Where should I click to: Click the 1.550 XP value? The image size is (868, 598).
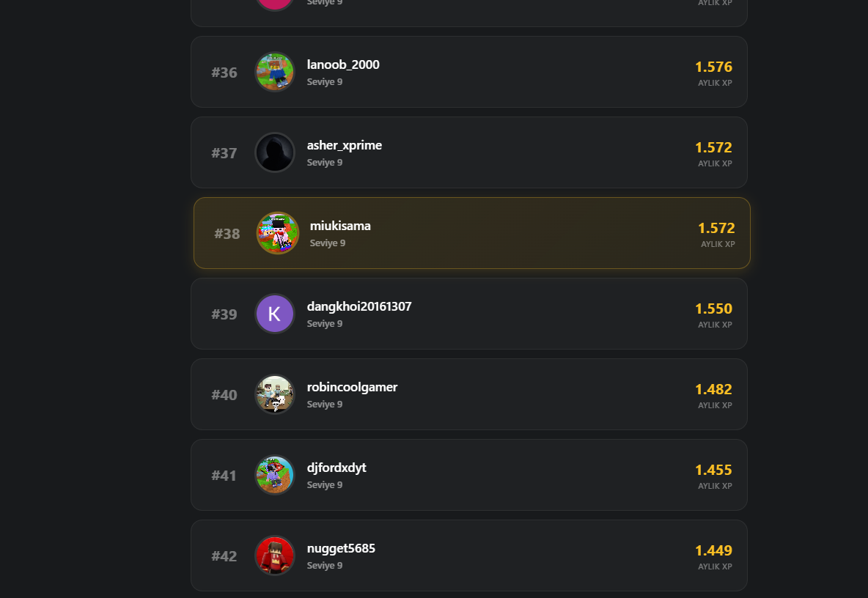pyautogui.click(x=713, y=309)
